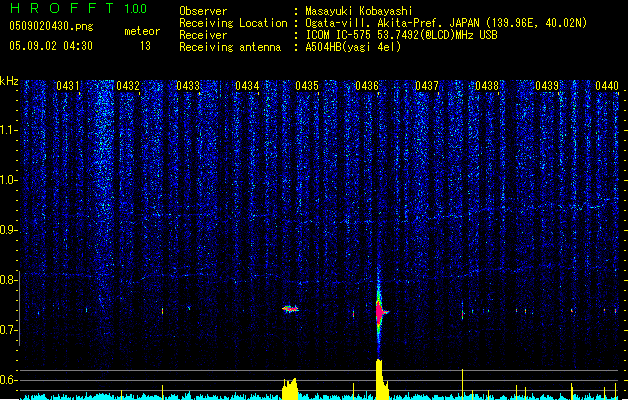The image size is (629, 400).
Task: Click the 0436 time marker
Action: pyautogui.click(x=367, y=86)
